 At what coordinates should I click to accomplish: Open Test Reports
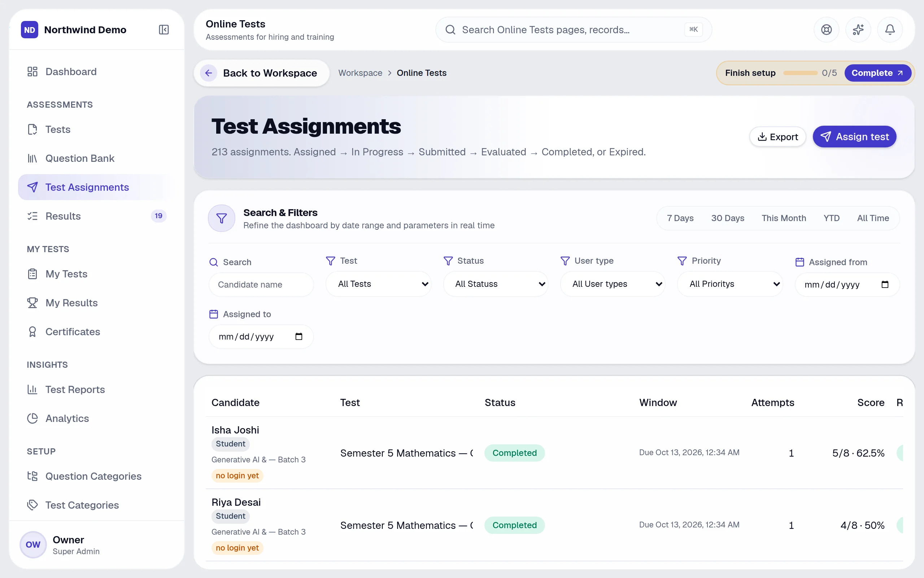click(97, 389)
